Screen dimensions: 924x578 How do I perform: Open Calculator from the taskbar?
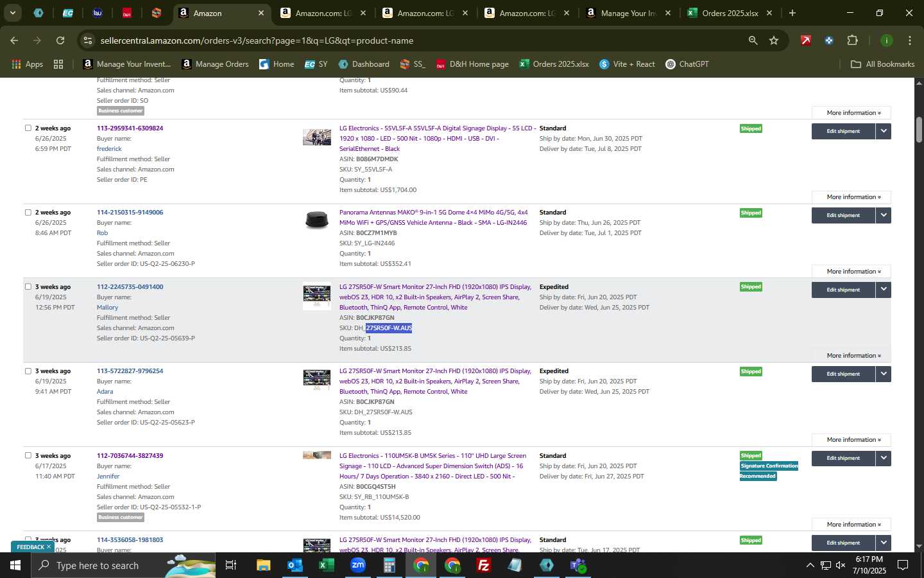tap(389, 565)
